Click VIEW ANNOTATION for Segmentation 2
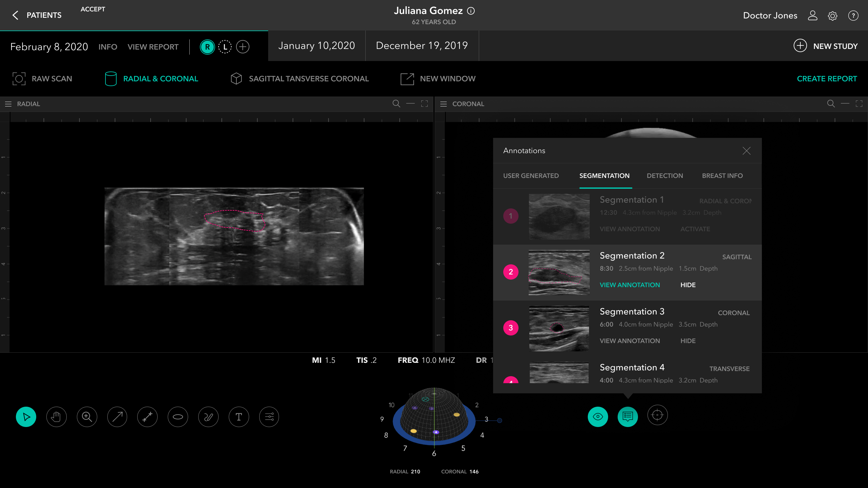This screenshot has width=868, height=488. 629,285
